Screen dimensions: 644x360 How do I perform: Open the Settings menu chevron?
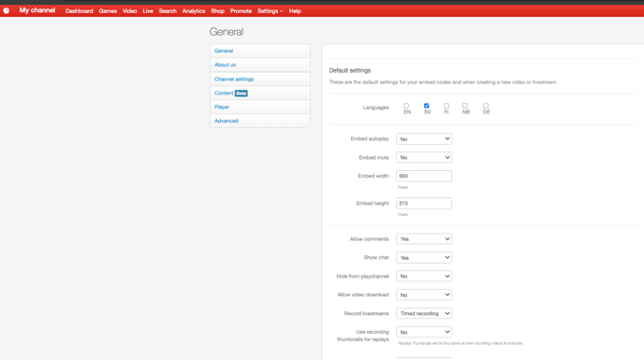[282, 11]
